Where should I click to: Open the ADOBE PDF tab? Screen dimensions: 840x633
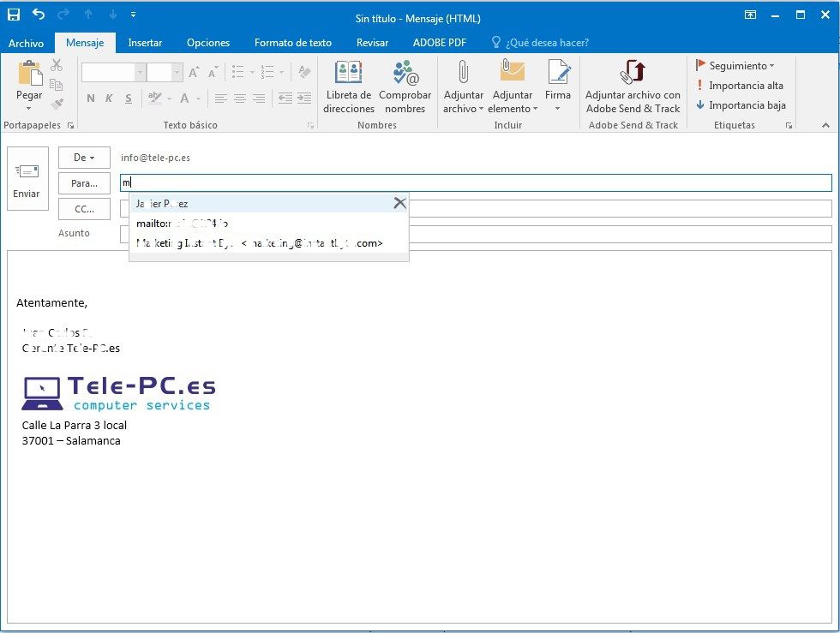[x=439, y=43]
